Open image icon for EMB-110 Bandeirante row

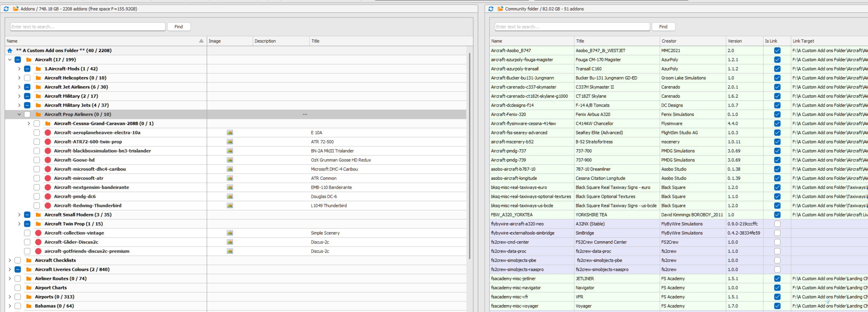(230, 187)
